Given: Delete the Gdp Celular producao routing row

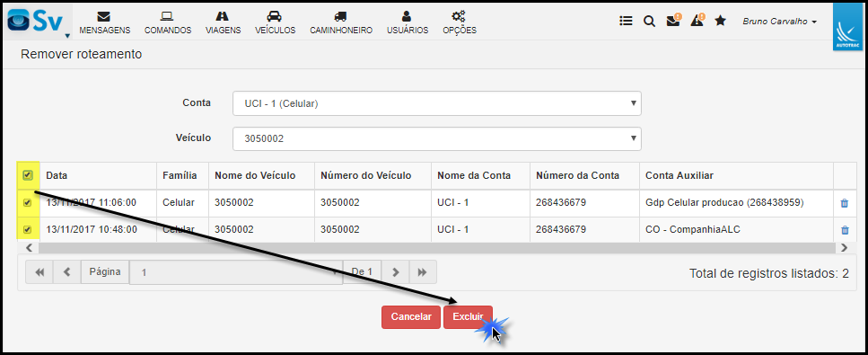Looking at the screenshot, I should tap(844, 203).
